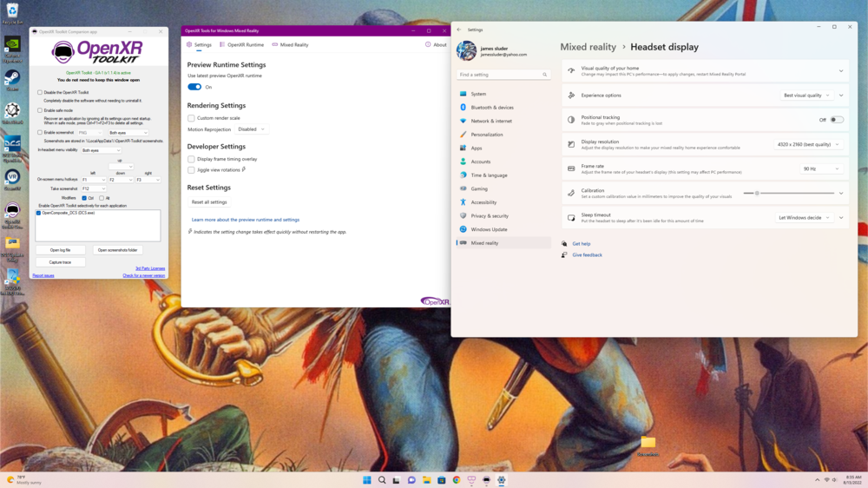
Task: Check Enable screenshot in the Toolkit
Action: click(40, 132)
